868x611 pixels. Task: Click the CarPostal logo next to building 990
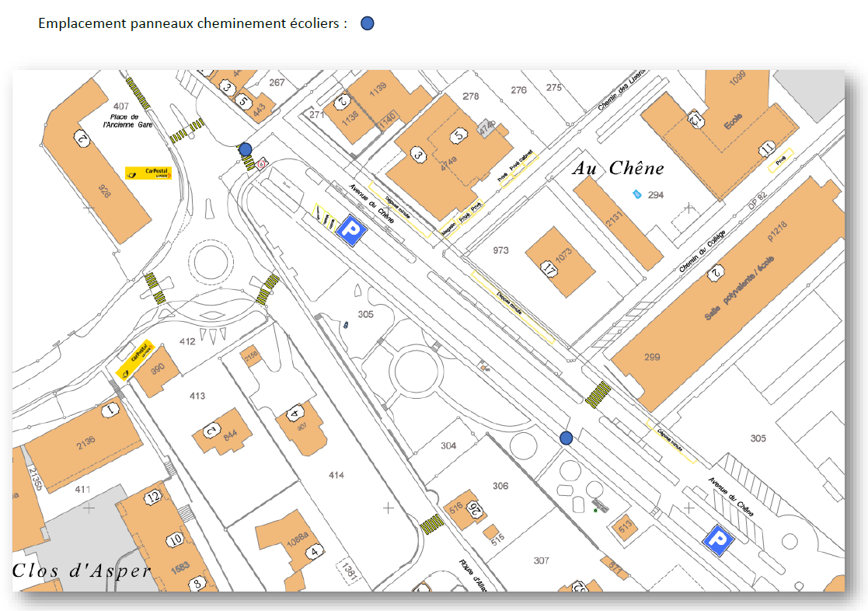point(137,361)
